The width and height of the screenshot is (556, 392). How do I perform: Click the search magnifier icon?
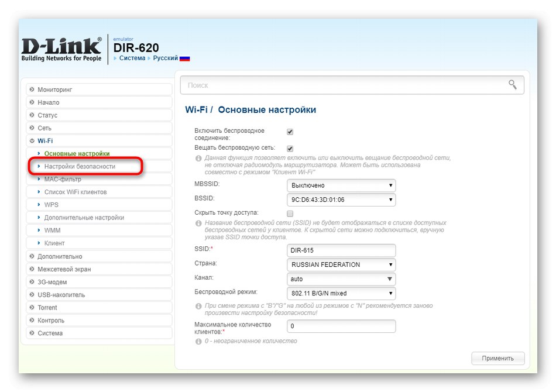[x=512, y=85]
